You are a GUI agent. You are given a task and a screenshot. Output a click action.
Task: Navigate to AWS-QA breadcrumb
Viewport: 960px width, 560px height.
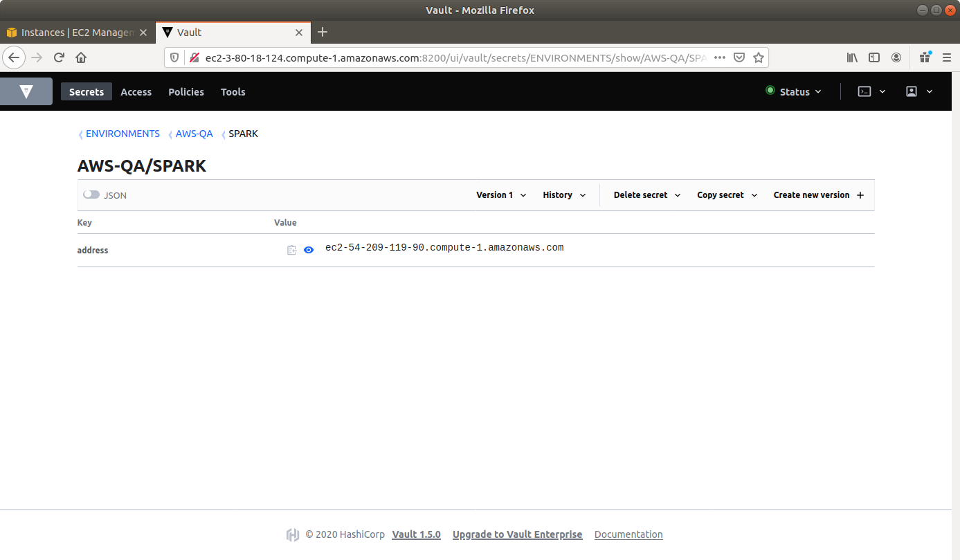pos(194,134)
